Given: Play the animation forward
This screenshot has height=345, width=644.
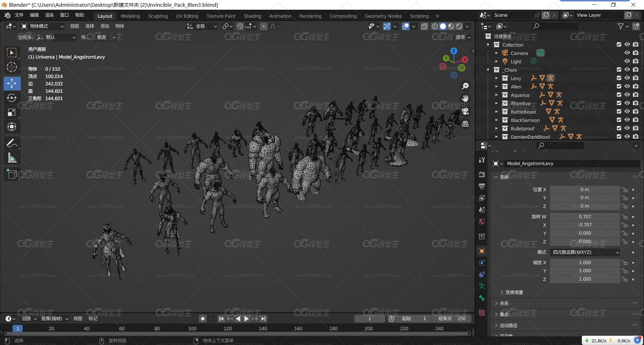Looking at the screenshot, I should click(247, 319).
